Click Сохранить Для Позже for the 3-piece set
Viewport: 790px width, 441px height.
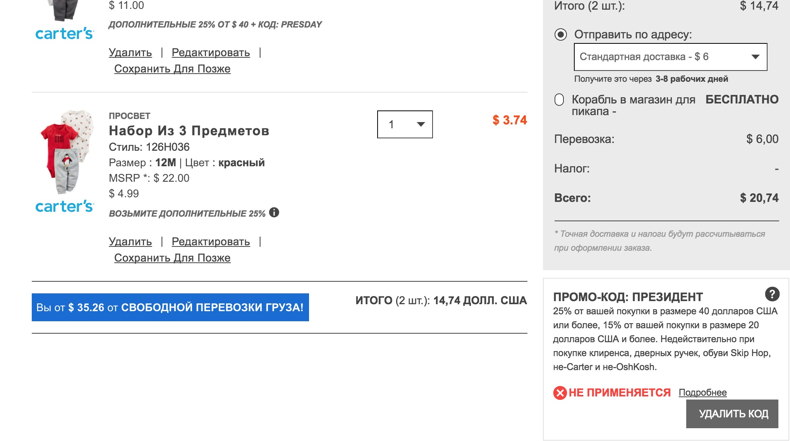(172, 258)
